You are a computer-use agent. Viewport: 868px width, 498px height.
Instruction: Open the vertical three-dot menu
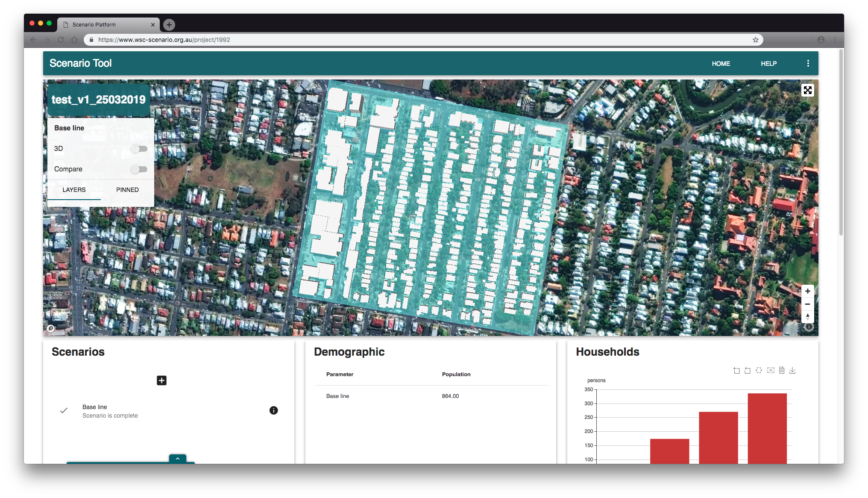808,63
